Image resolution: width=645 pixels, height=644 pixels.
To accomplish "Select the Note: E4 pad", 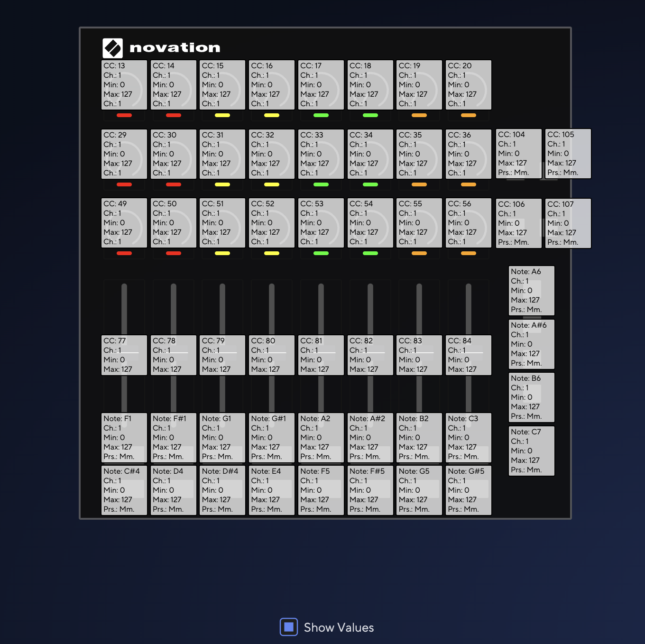I will (272, 490).
